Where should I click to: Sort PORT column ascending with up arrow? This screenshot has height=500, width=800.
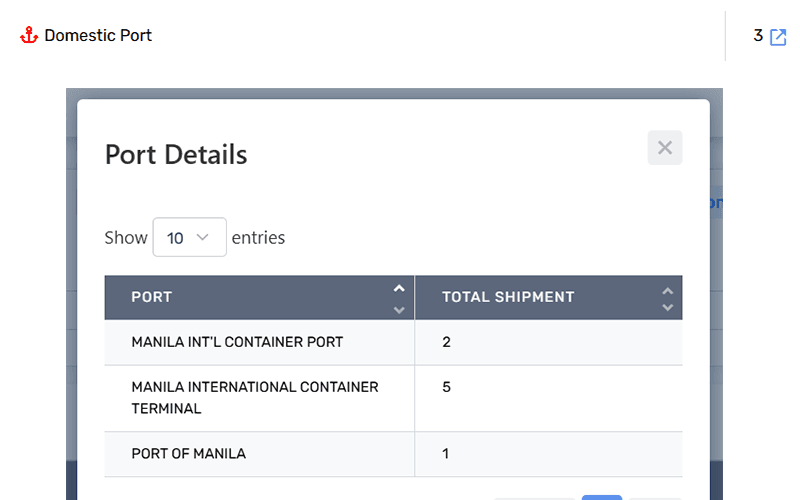pos(399,289)
